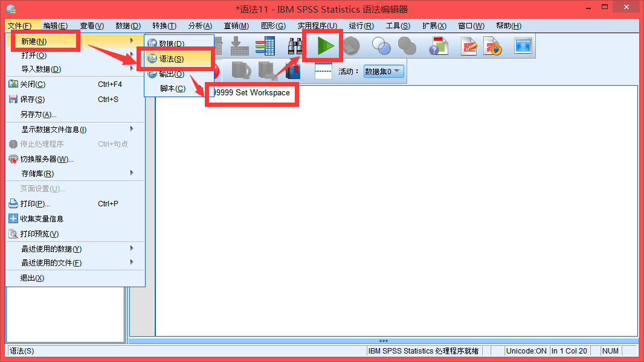644x362 pixels.
Task: Select 新建(N) in File menu
Action: click(75, 41)
